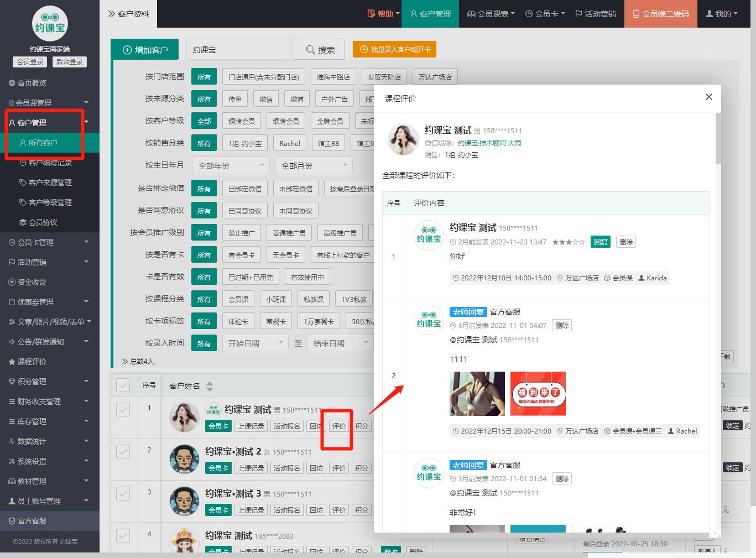Viewport: 756px width, 558px height.
Task: Expand 会员课管理 sidebar menu
Action: click(50, 103)
